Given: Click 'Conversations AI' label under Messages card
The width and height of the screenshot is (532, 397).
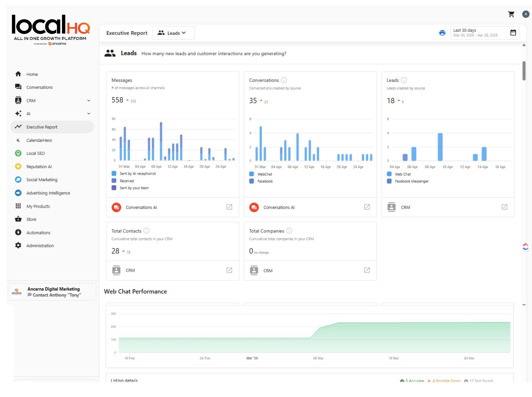Looking at the screenshot, I should coord(141,207).
